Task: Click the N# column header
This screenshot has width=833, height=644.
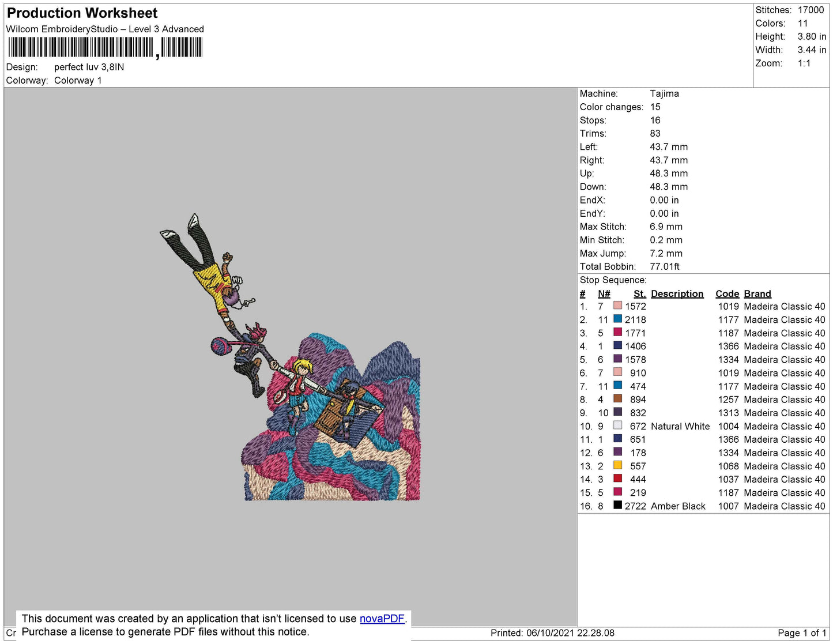Action: click(604, 293)
